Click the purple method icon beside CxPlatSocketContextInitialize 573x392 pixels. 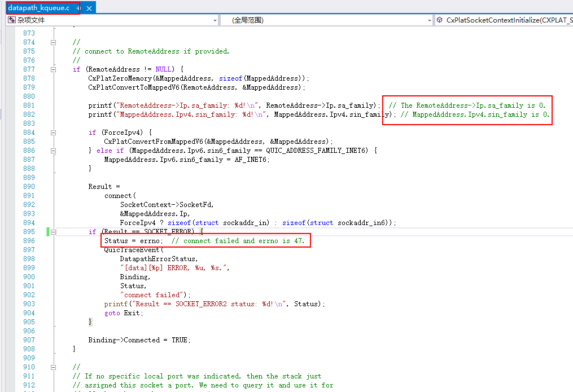(x=440, y=20)
